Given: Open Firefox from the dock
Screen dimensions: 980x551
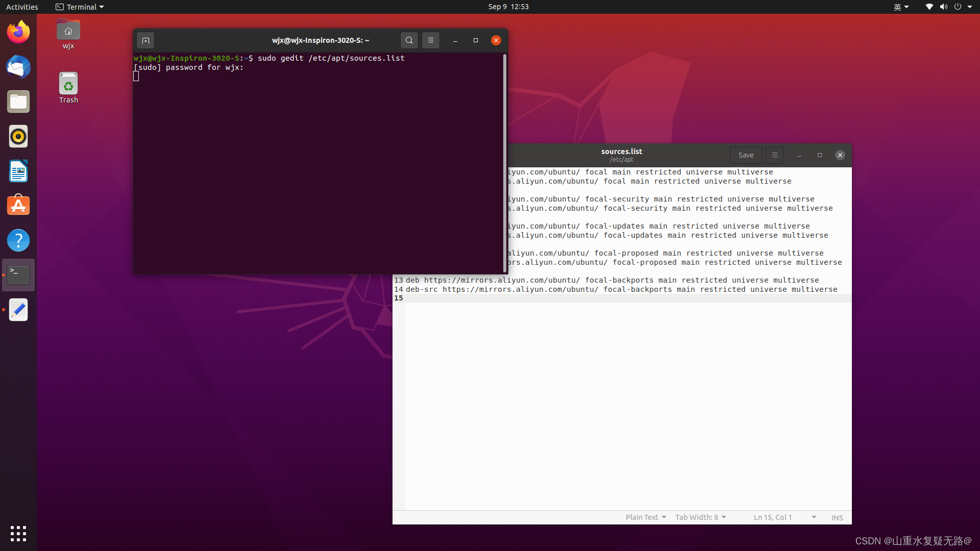Looking at the screenshot, I should (18, 32).
